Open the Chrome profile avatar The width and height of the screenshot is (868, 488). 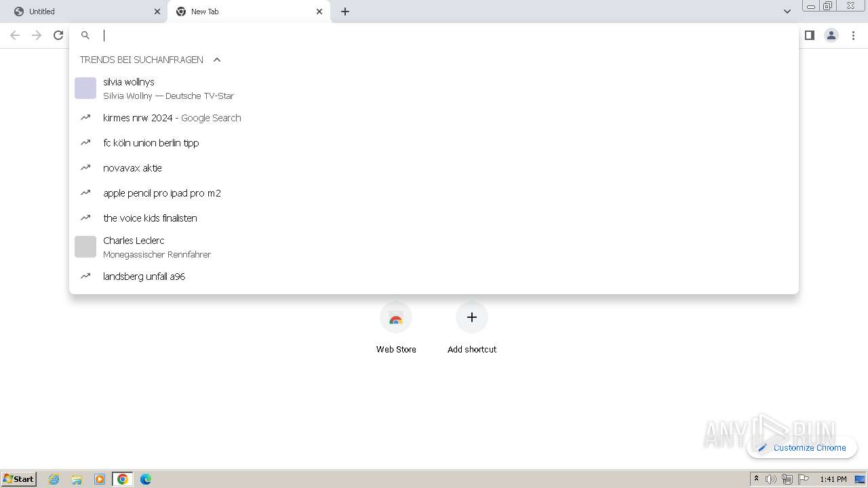[831, 35]
